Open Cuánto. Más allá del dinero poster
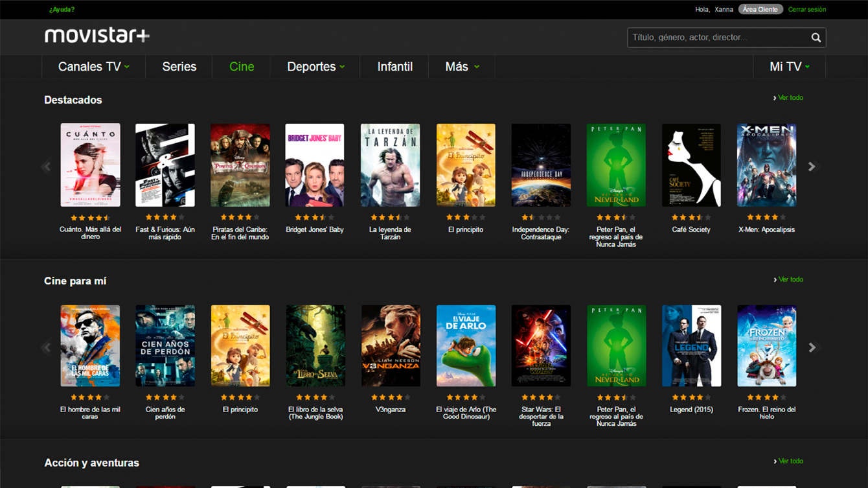 (90, 165)
